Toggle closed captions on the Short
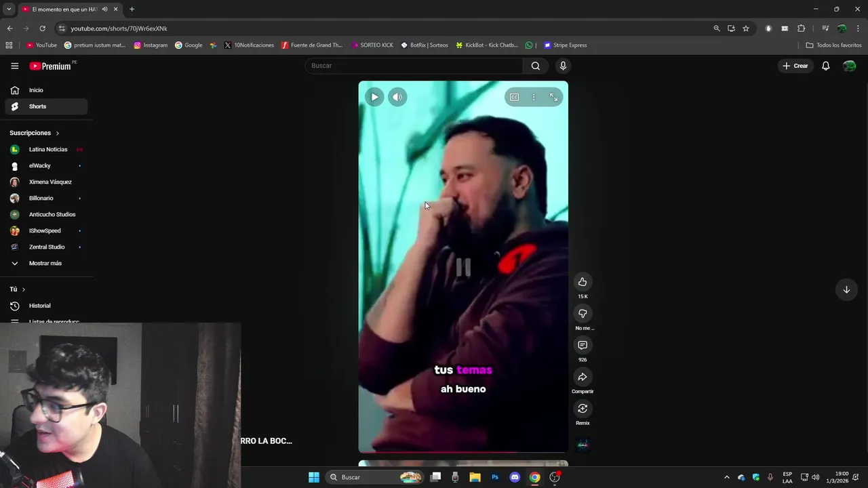 515,97
